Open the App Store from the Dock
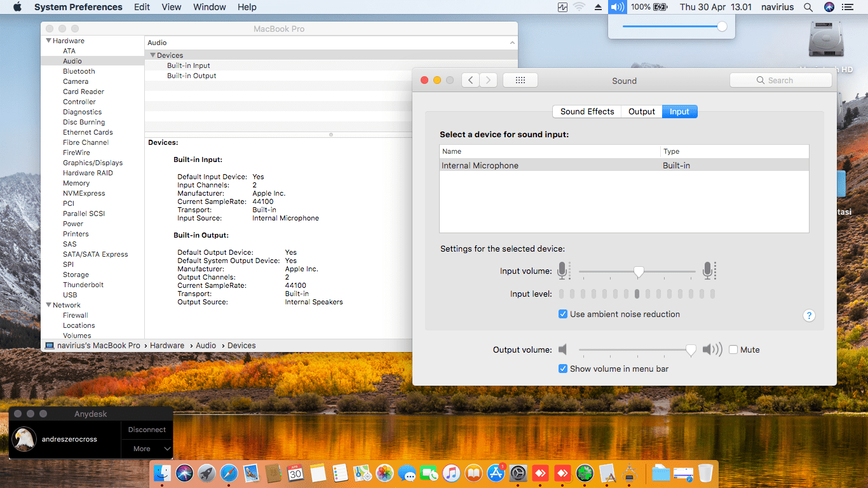The width and height of the screenshot is (868, 488). 495,473
